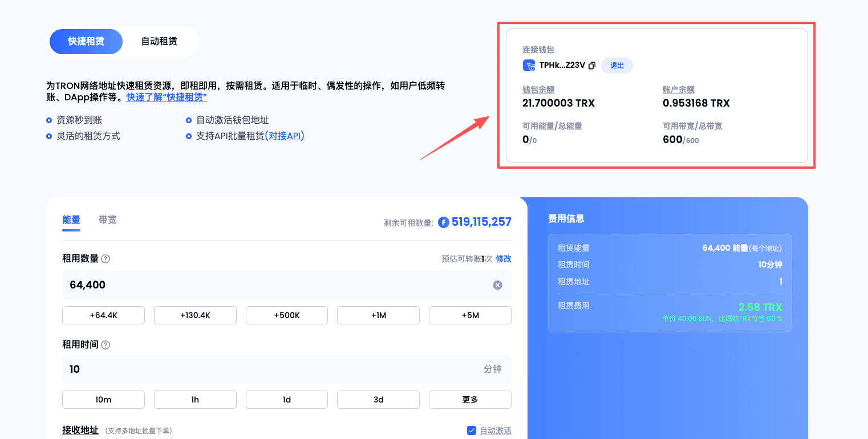The image size is (868, 439).
Task: Click 修改 beside estimated transfers
Action: [504, 259]
